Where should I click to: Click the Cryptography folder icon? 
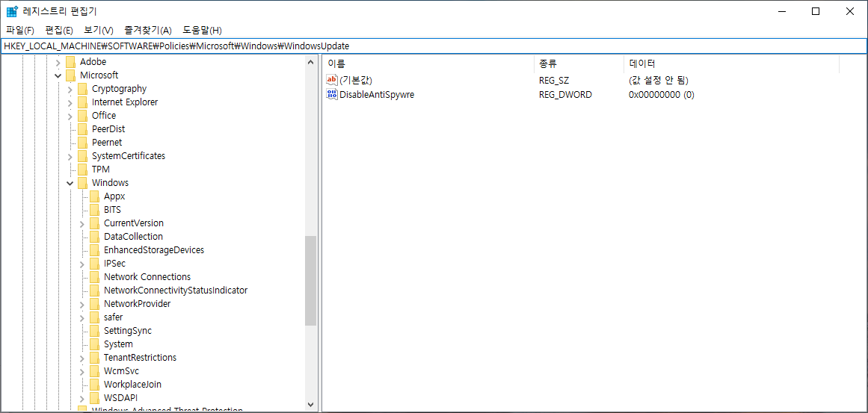point(82,88)
